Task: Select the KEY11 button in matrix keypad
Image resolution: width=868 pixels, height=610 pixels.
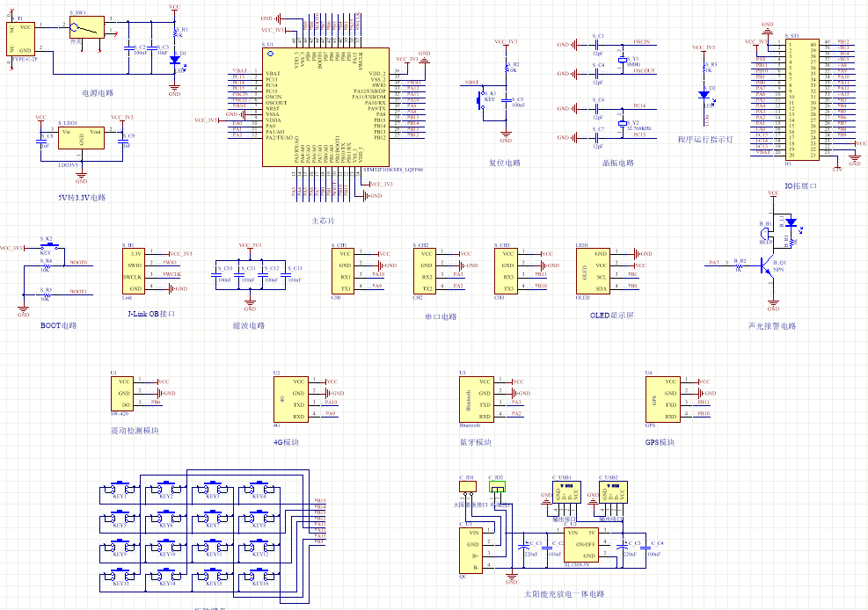Action: coord(213,547)
